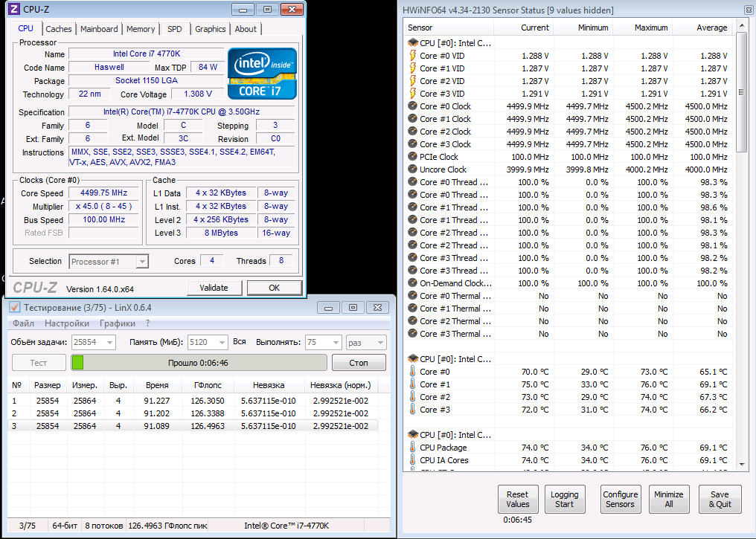Click the PCIe Clock sensor icon

413,157
